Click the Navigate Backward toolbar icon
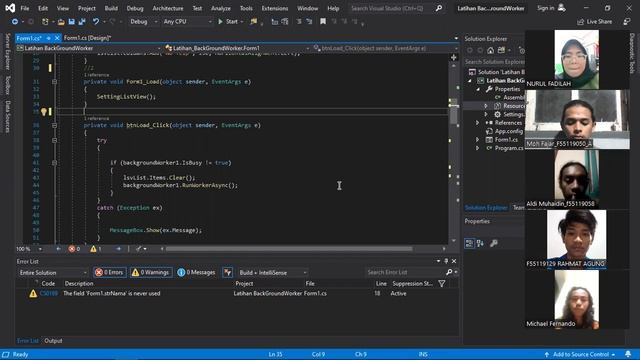Image resolution: width=640 pixels, height=360 pixels. tap(15, 22)
